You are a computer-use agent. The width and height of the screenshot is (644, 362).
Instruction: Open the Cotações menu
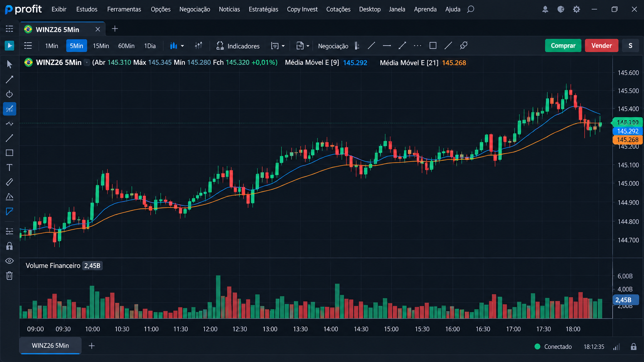point(338,9)
